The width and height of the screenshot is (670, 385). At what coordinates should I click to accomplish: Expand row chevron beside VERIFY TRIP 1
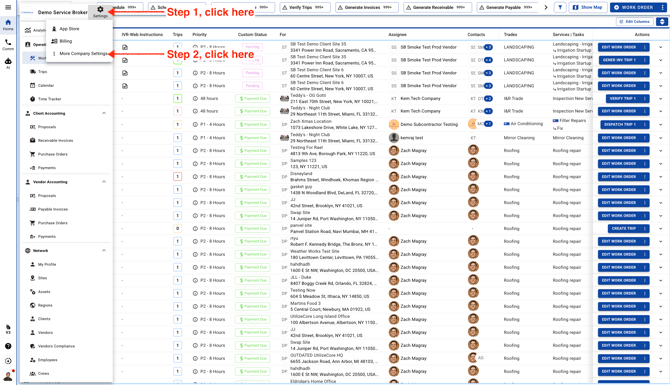pos(661,99)
